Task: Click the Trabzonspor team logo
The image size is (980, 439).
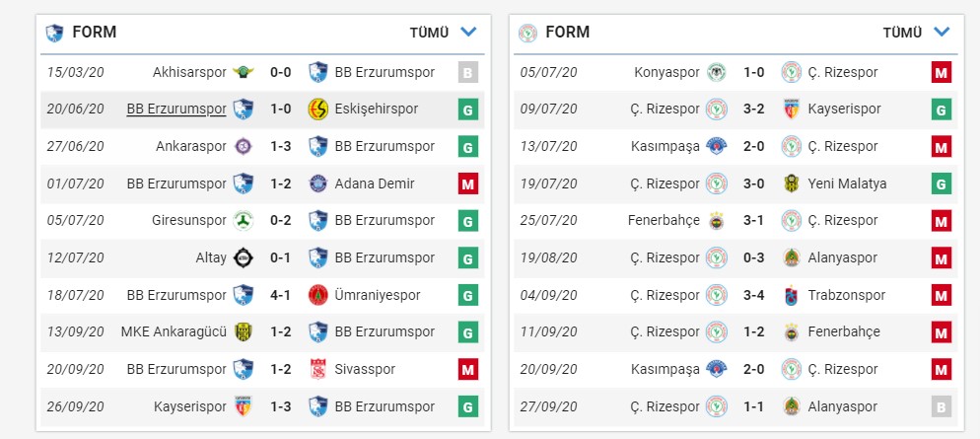Action: [x=791, y=295]
